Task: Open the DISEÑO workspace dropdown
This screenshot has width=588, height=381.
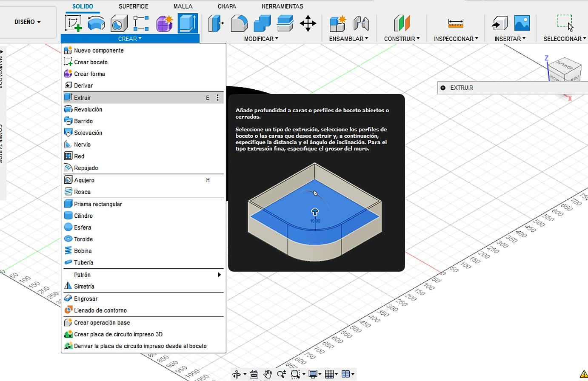Action: coord(28,22)
